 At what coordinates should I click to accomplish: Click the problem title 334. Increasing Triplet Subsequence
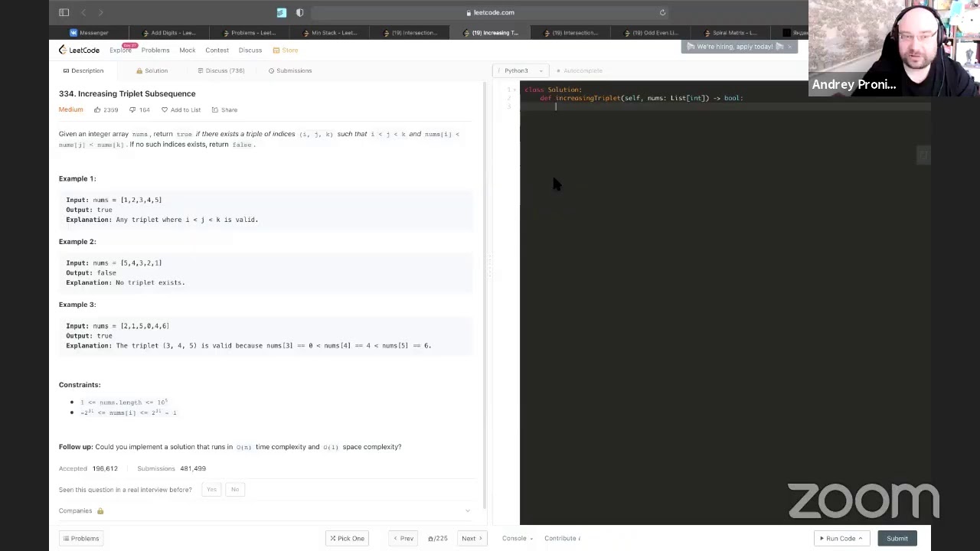[127, 93]
